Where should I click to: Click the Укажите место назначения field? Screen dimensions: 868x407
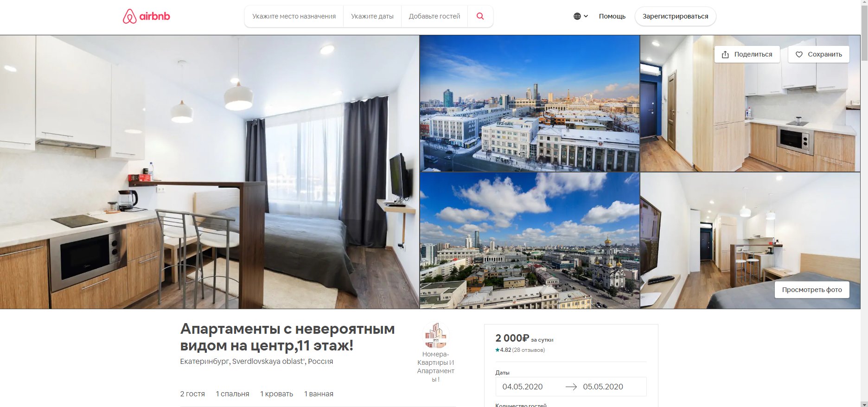point(294,16)
